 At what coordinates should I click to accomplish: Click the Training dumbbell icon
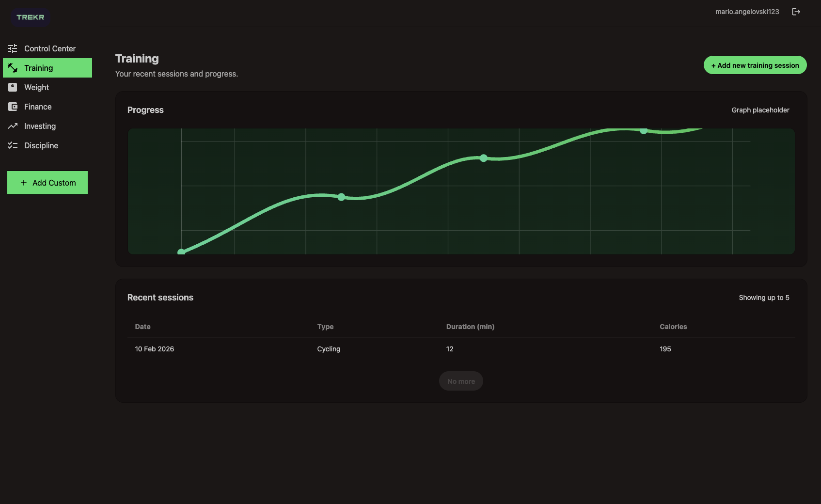(x=13, y=68)
